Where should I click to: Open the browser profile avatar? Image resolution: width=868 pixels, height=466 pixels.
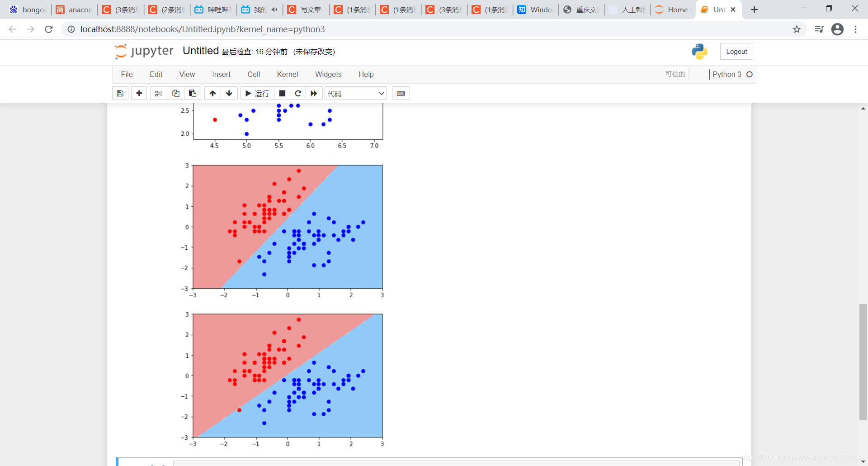pyautogui.click(x=837, y=29)
